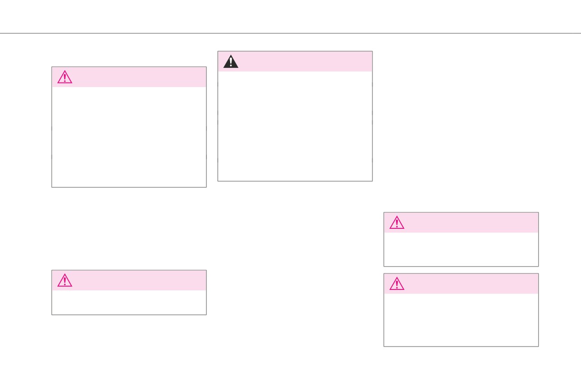
Task: Click the blank area between the two left-column boxes
Action: click(x=129, y=228)
